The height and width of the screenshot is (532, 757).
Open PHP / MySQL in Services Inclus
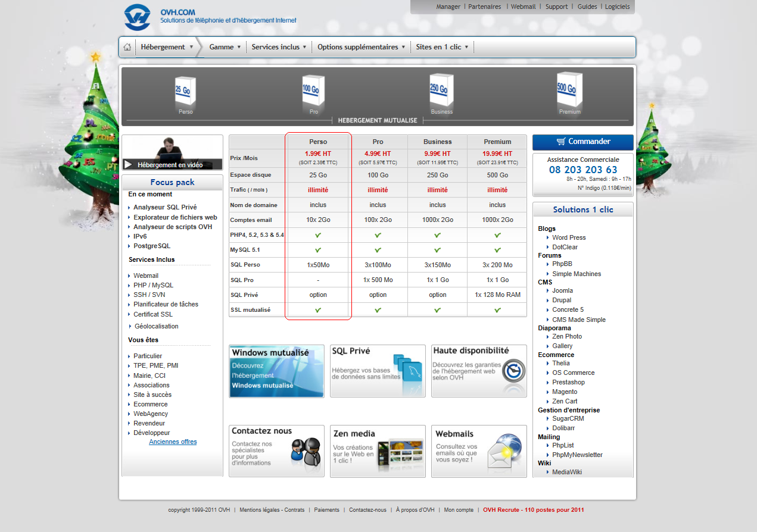click(153, 286)
